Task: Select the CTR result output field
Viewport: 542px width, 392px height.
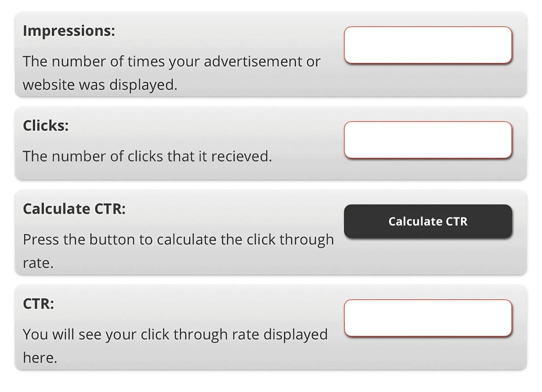Action: click(428, 318)
